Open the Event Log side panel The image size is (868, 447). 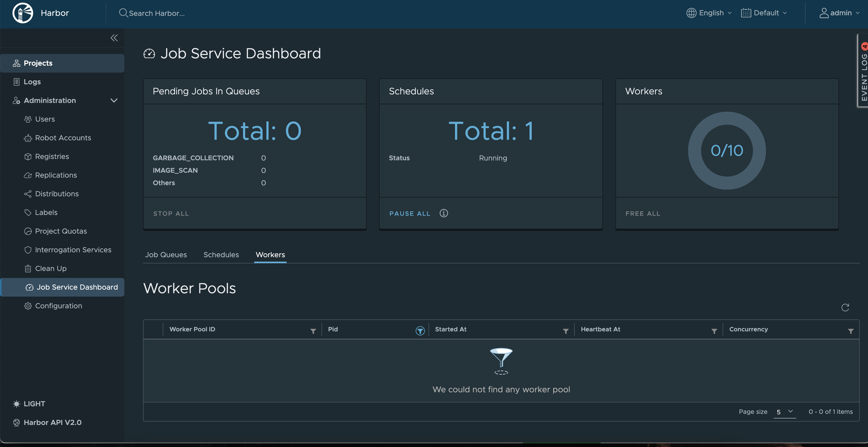click(x=864, y=71)
